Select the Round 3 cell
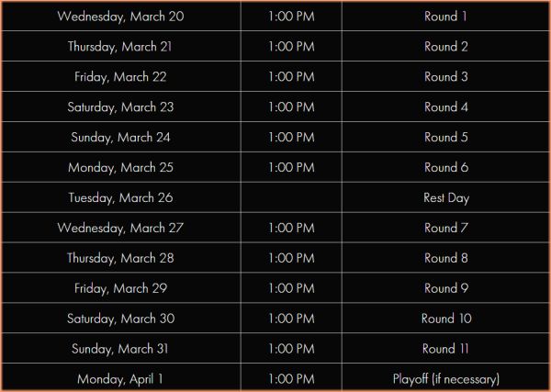The width and height of the screenshot is (551, 392). click(445, 77)
